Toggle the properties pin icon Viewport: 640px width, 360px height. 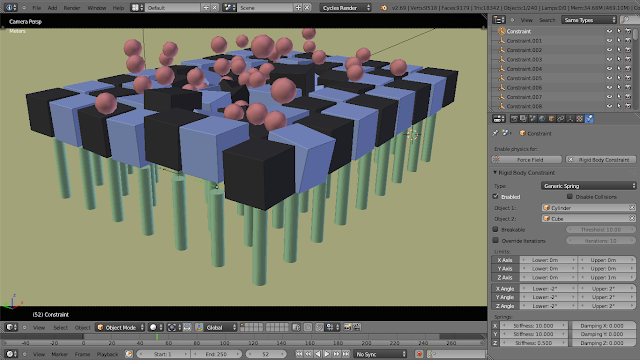pyautogui.click(x=496, y=133)
